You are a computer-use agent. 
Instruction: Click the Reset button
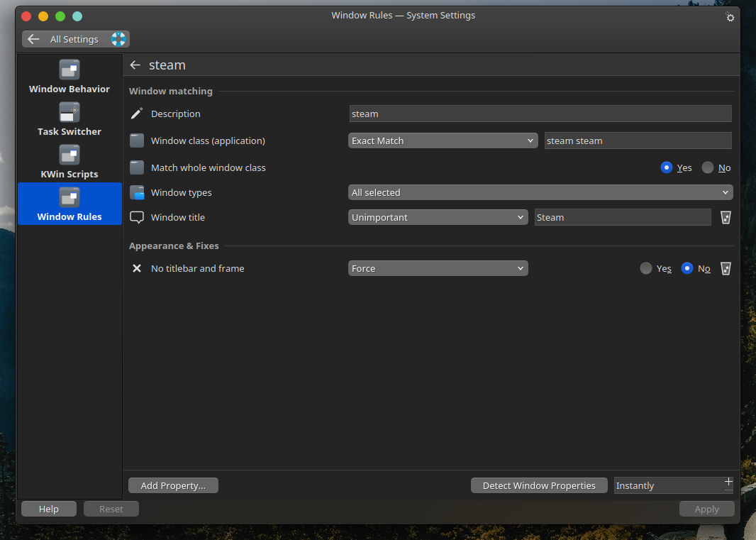111,509
